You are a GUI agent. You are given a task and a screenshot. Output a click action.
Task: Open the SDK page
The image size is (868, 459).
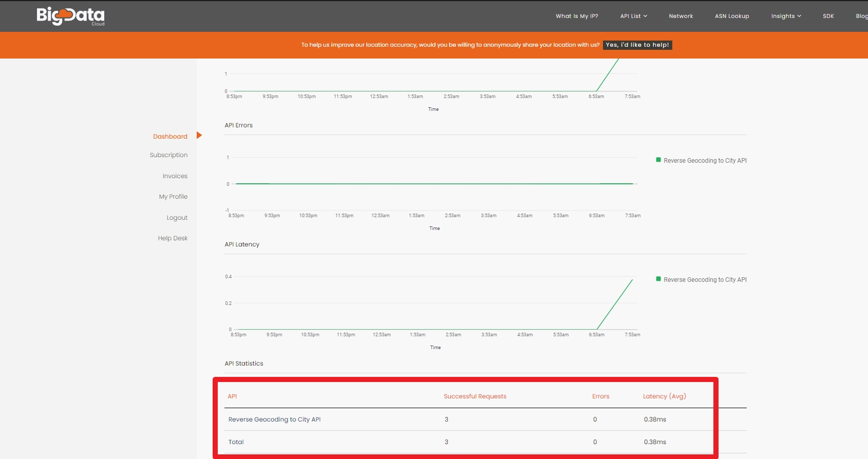point(828,16)
